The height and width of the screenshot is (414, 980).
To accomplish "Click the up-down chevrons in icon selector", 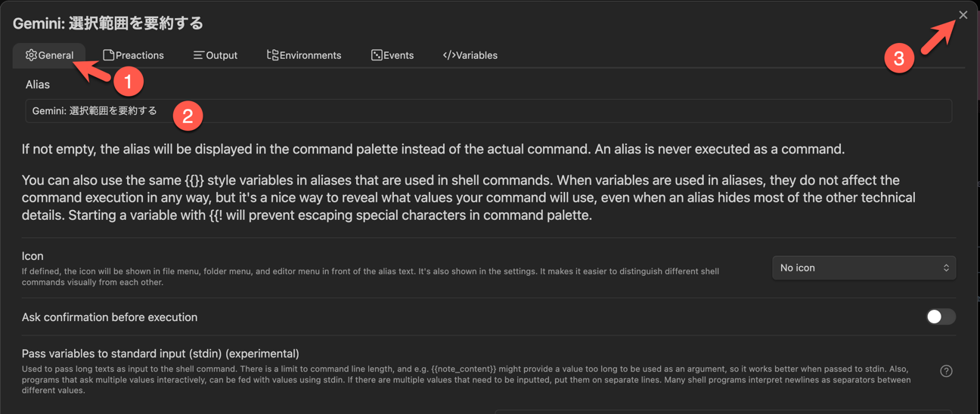I will [946, 268].
